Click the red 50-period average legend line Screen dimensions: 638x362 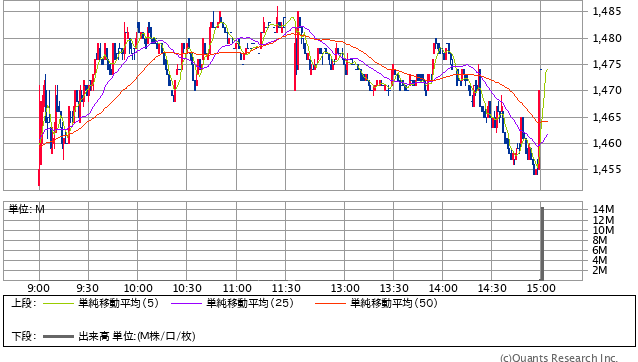pos(330,303)
